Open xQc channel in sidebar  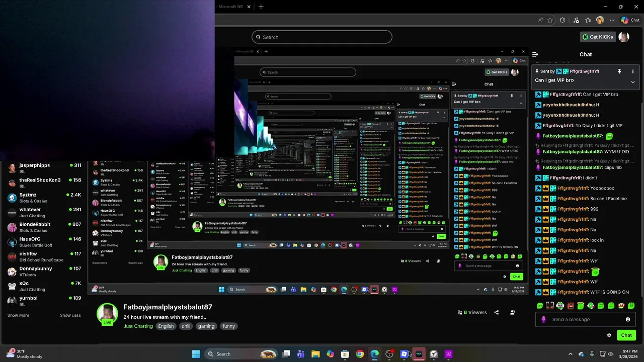point(44,286)
